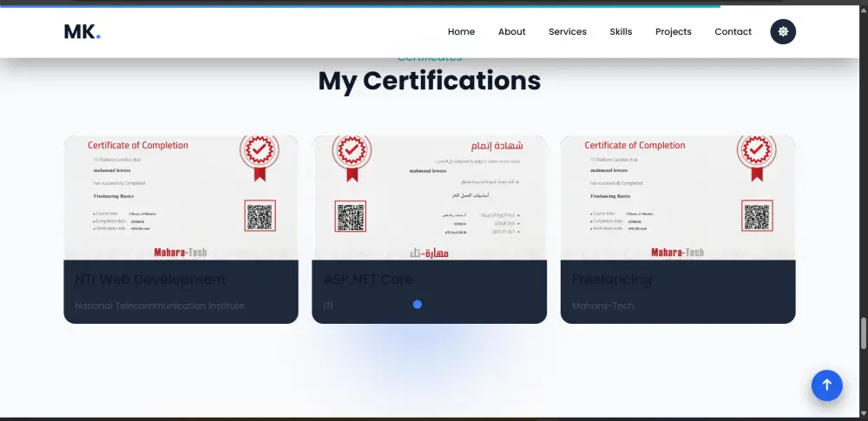Click the My Certifications heading
Image resolution: width=868 pixels, height=421 pixels.
(429, 81)
